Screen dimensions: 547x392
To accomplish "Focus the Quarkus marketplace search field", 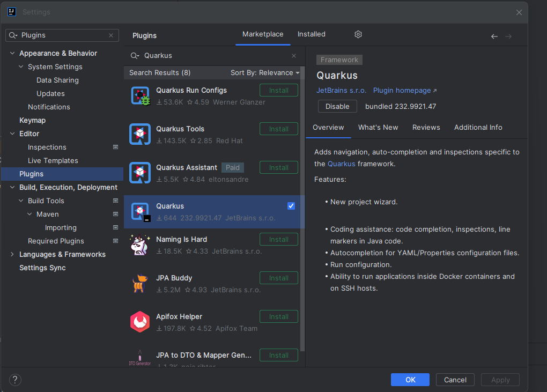I will pos(215,56).
